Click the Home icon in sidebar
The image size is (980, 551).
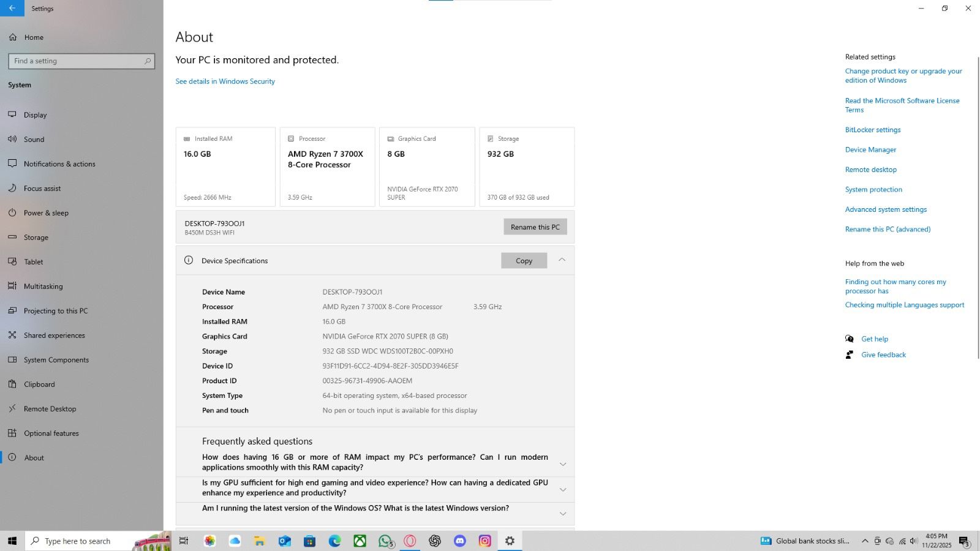(x=12, y=37)
